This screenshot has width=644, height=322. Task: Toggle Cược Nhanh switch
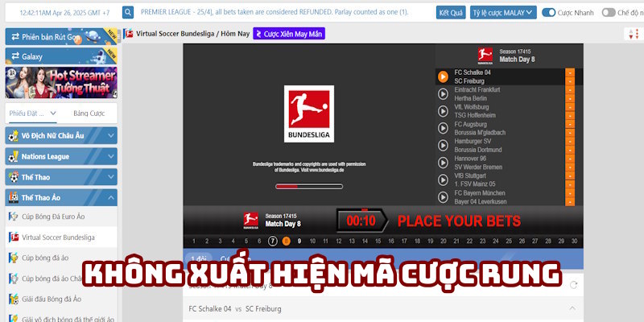coord(548,13)
